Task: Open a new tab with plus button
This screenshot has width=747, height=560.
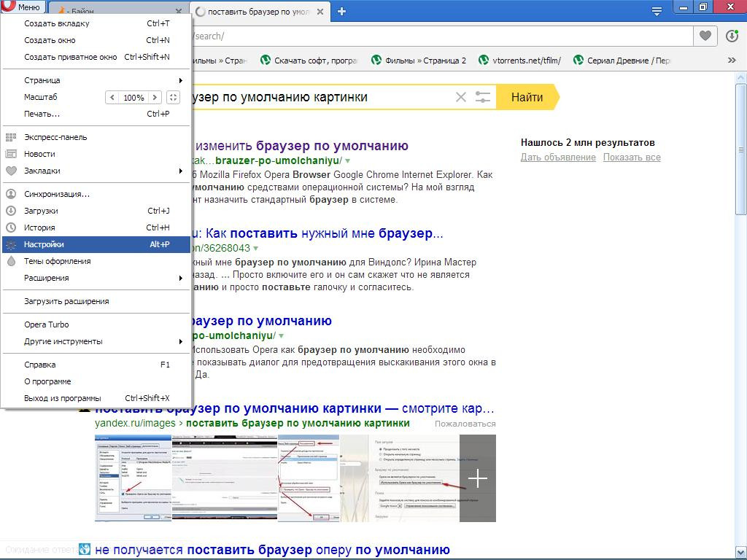Action: pos(341,11)
